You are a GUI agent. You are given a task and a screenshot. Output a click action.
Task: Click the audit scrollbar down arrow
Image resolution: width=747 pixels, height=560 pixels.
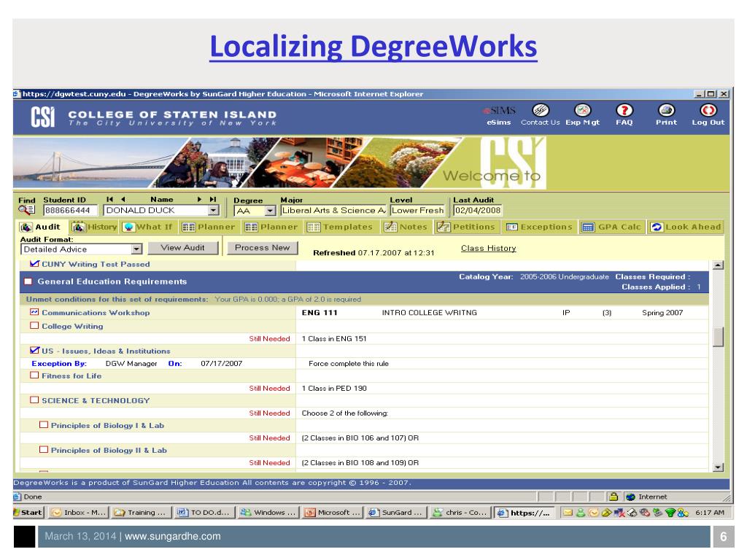pyautogui.click(x=719, y=467)
